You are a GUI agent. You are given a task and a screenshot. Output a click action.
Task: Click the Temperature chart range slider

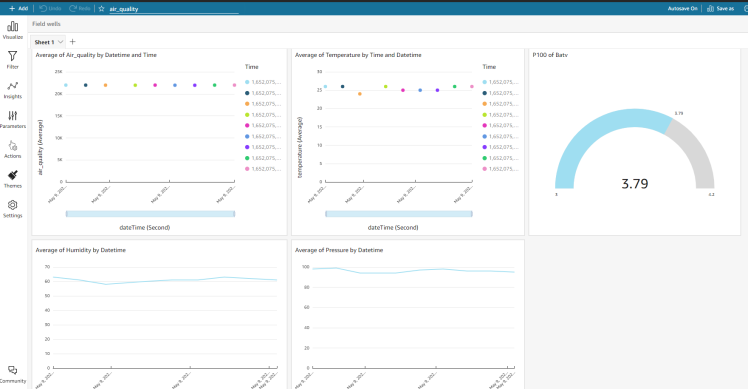[x=399, y=214]
